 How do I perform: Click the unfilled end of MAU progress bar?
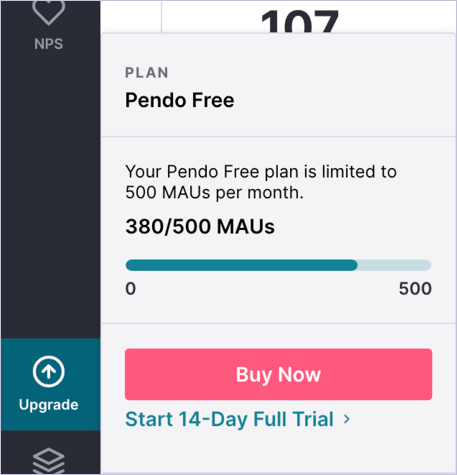395,265
